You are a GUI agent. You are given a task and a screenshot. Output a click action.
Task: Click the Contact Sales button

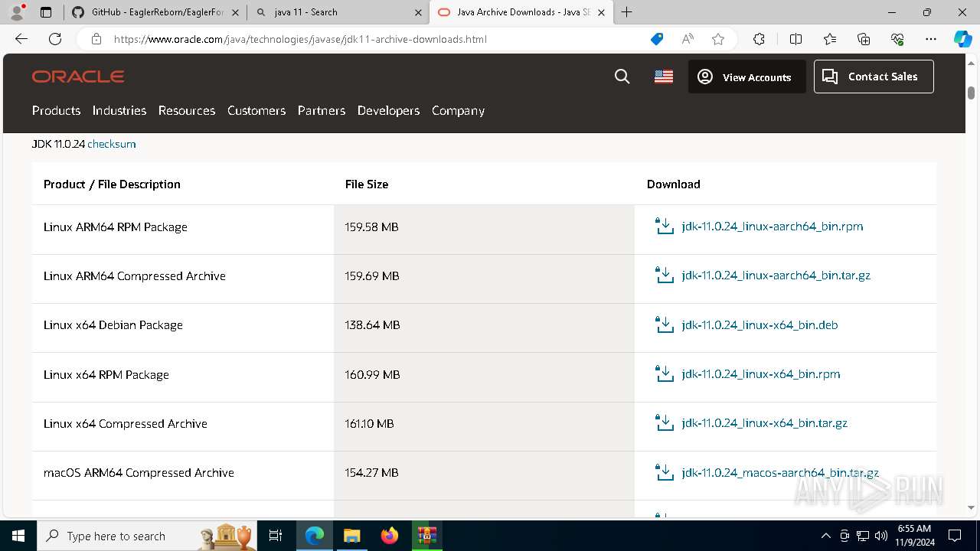point(874,77)
